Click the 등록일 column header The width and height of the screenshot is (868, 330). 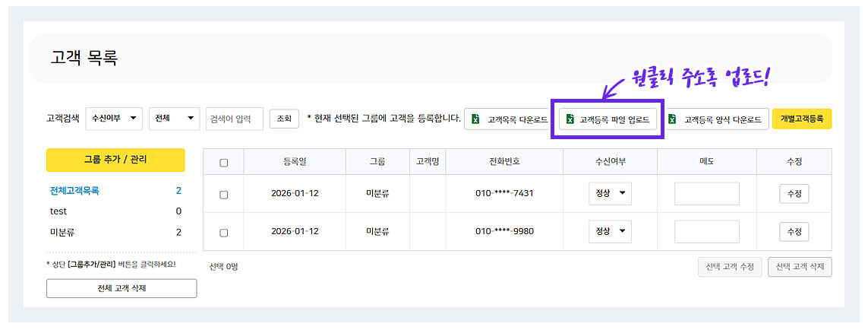tap(295, 162)
